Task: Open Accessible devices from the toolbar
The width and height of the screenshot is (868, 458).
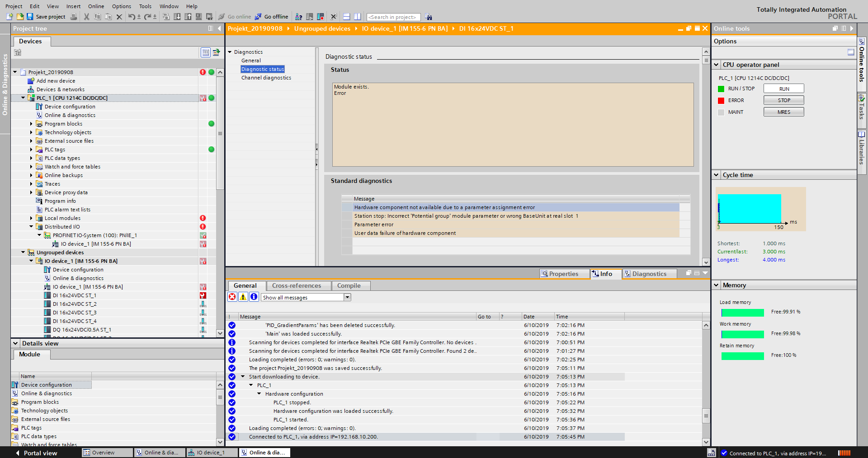Action: 298,17
